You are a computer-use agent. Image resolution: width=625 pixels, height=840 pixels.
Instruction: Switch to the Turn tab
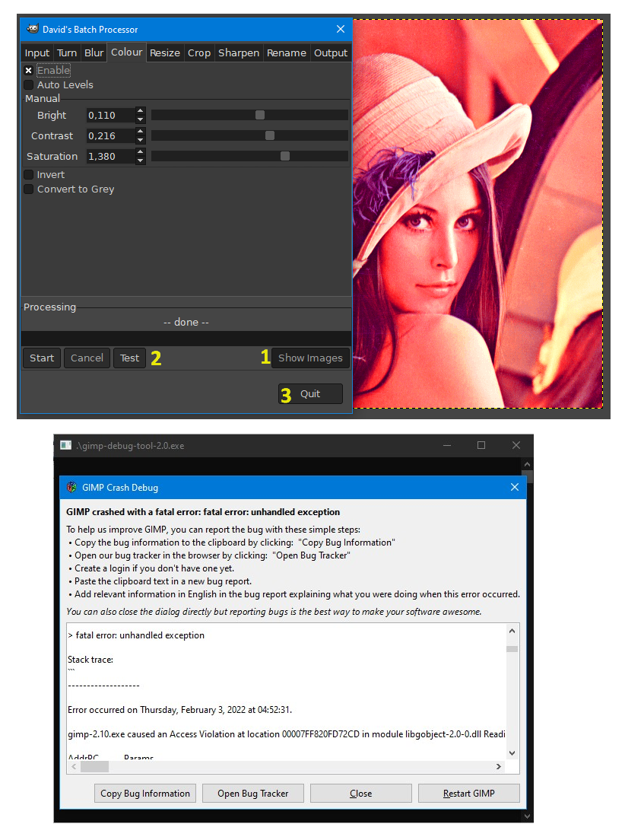tap(67, 53)
